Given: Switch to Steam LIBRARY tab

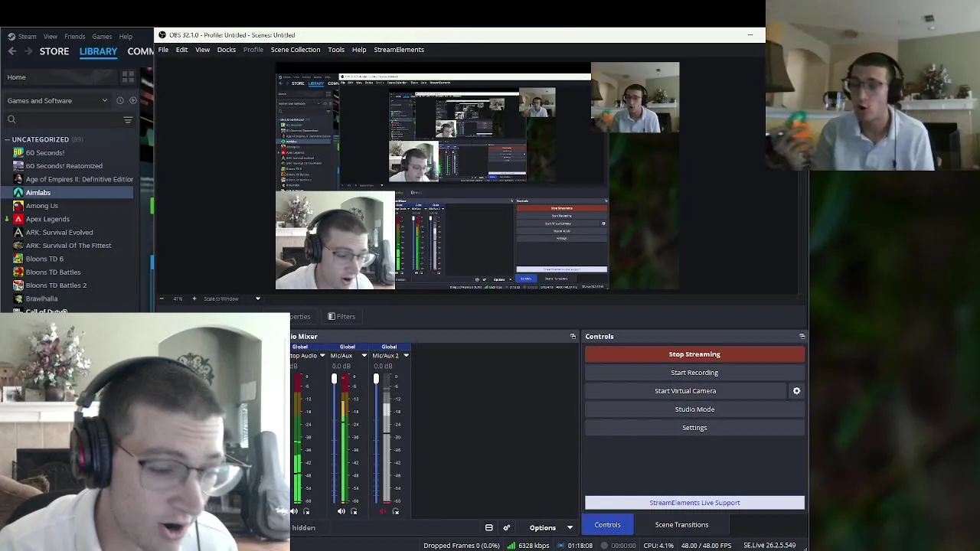Looking at the screenshot, I should [x=99, y=51].
